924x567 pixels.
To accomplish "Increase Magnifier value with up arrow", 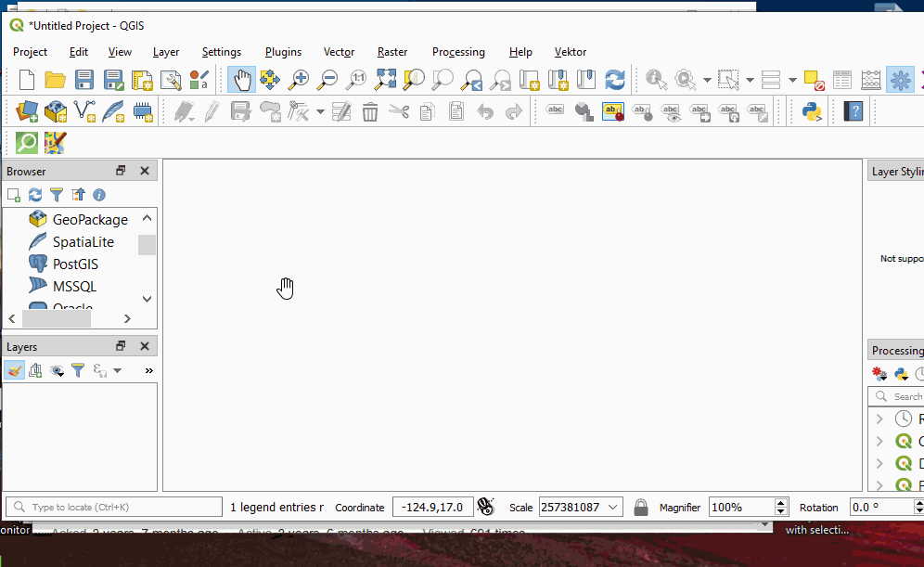I will [781, 503].
